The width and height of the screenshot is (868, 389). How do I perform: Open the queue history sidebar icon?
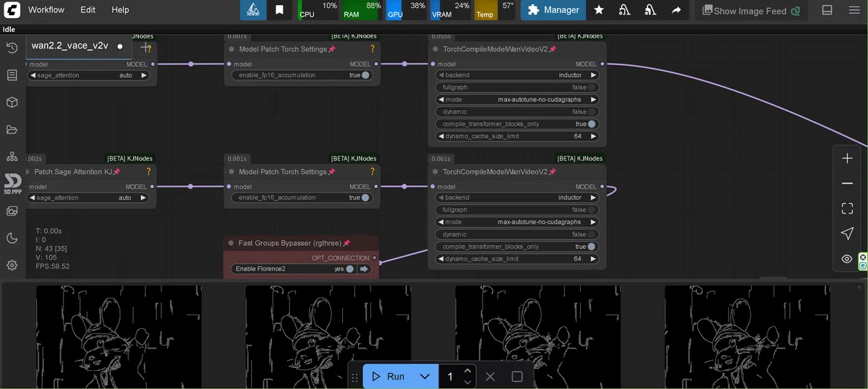click(12, 48)
